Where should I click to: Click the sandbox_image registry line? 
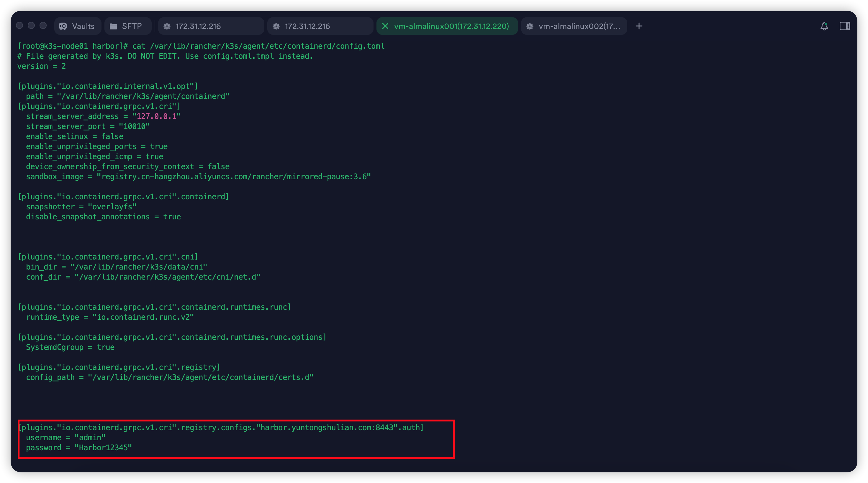tap(199, 177)
